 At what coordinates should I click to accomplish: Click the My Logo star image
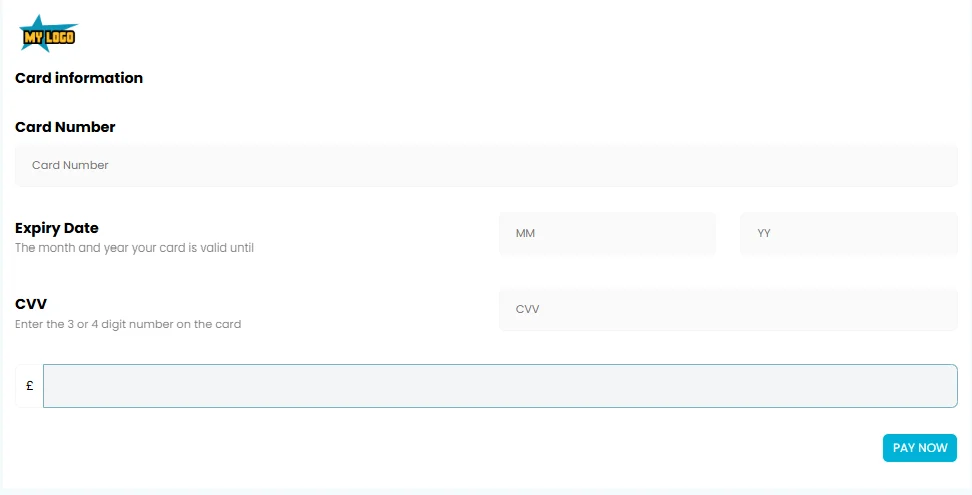pos(47,34)
